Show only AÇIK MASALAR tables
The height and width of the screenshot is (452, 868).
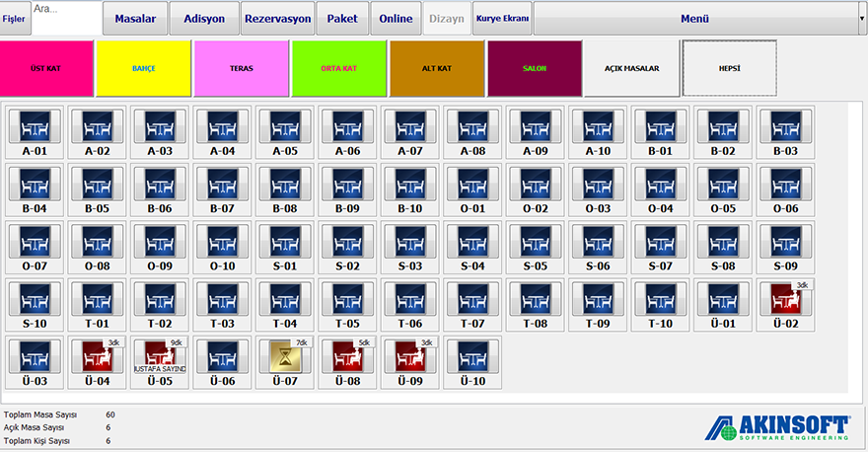pos(632,69)
